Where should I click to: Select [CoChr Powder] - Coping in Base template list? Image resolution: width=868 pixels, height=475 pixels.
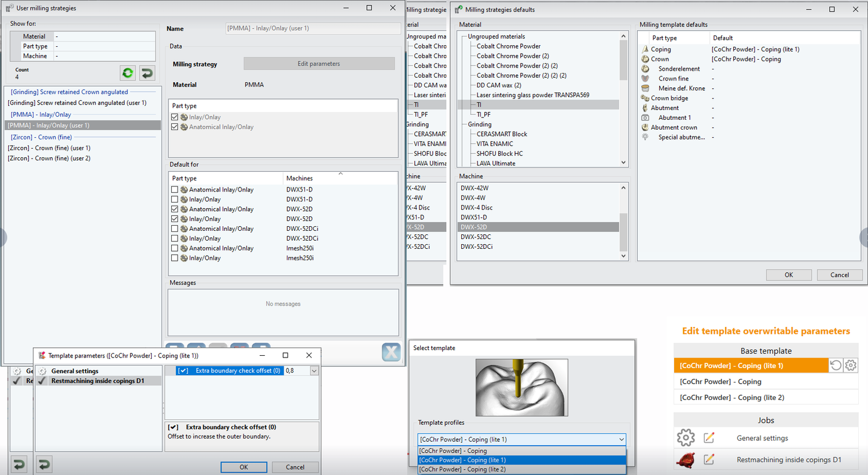[x=720, y=382]
